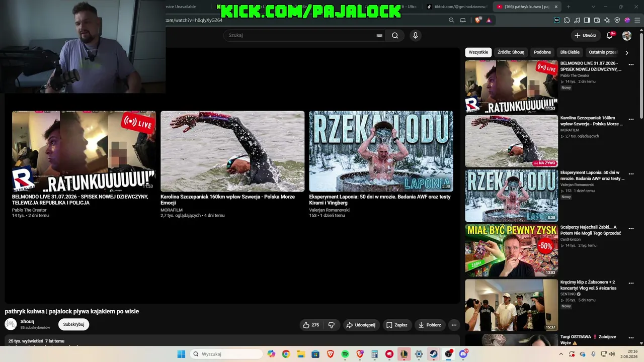Viewport: 644px width, 362px height.
Task: Click the browser zoom magnifier icon
Action: tap(451, 20)
